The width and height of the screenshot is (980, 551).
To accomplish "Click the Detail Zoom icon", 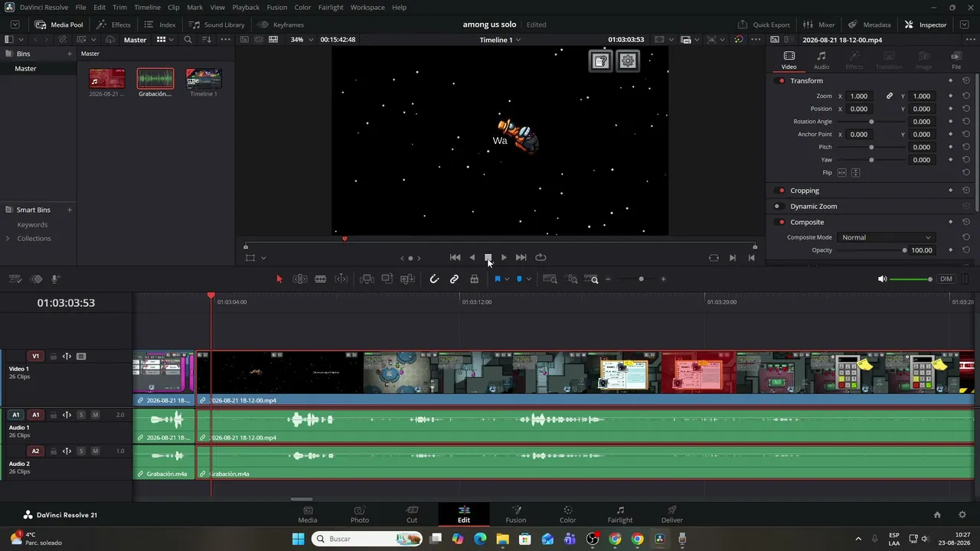I will click(x=572, y=279).
